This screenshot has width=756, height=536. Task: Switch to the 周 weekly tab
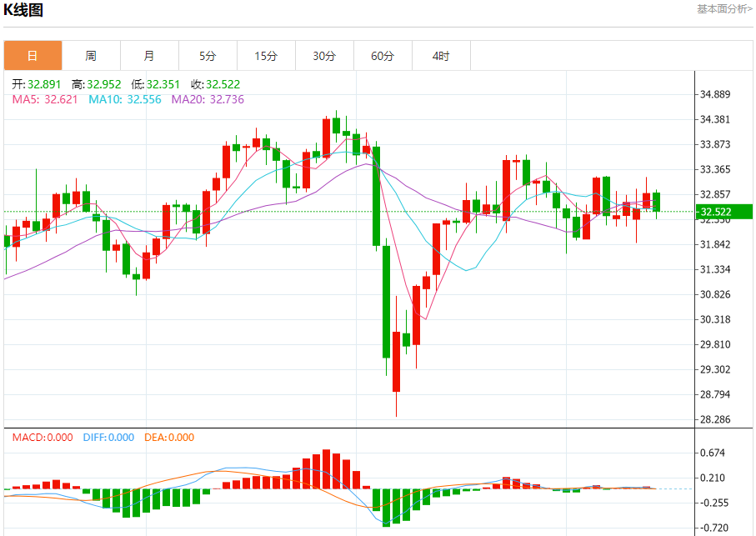pos(91,56)
